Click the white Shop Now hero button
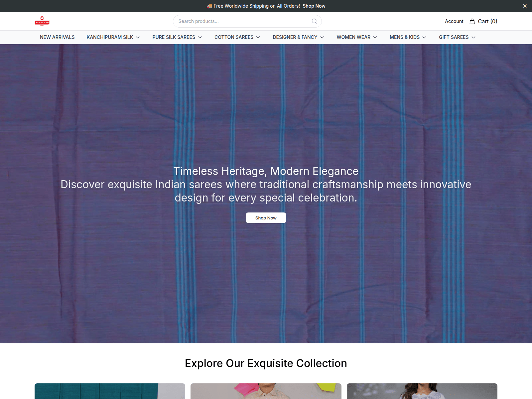Viewport: 532px width, 399px height. click(x=266, y=218)
